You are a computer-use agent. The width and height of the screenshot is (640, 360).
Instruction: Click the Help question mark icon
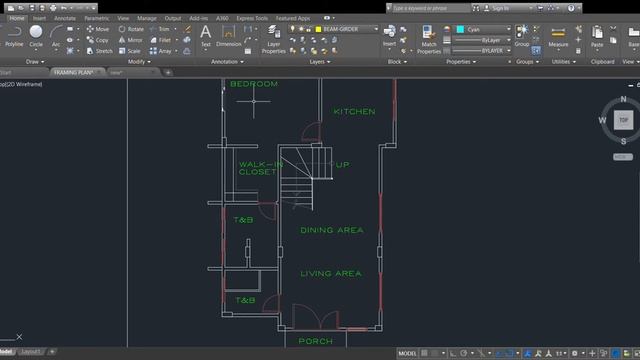571,8
